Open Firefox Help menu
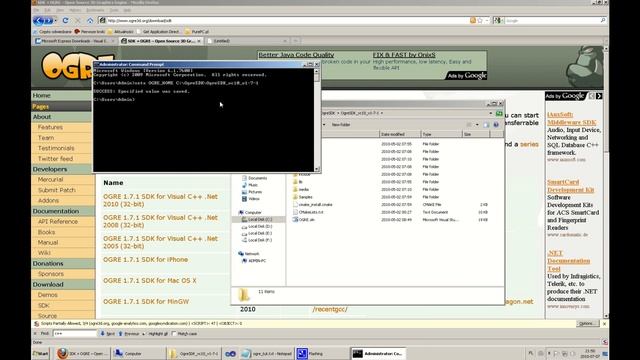Image resolution: width=640 pixels, height=360 pixels. [x=127, y=10]
